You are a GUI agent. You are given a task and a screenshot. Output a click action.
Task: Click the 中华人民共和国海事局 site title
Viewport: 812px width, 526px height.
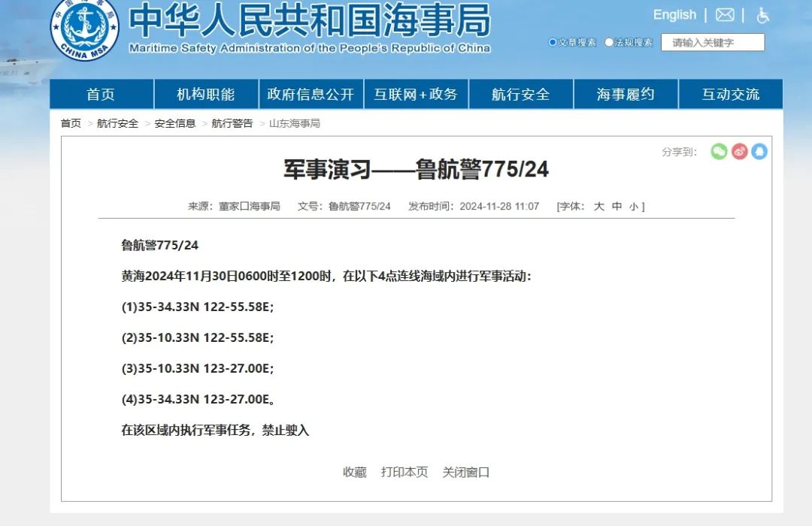310,21
